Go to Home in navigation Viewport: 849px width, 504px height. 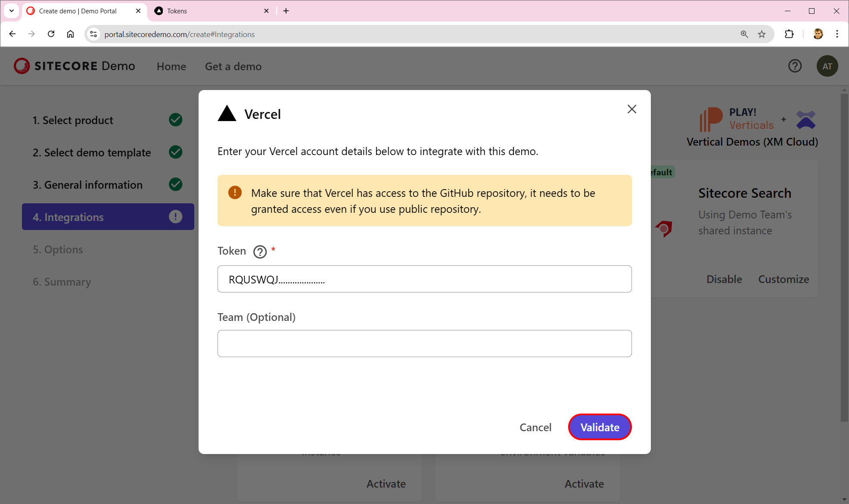pyautogui.click(x=171, y=66)
